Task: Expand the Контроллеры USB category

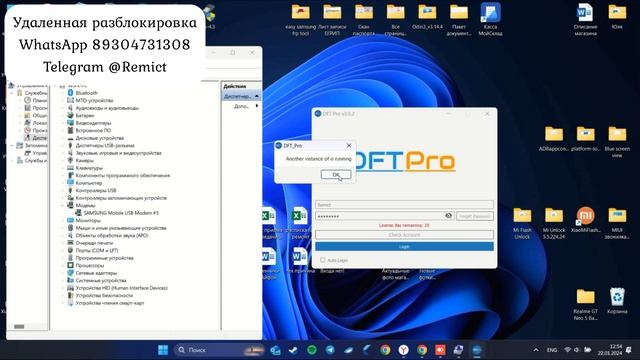Action: [63, 190]
